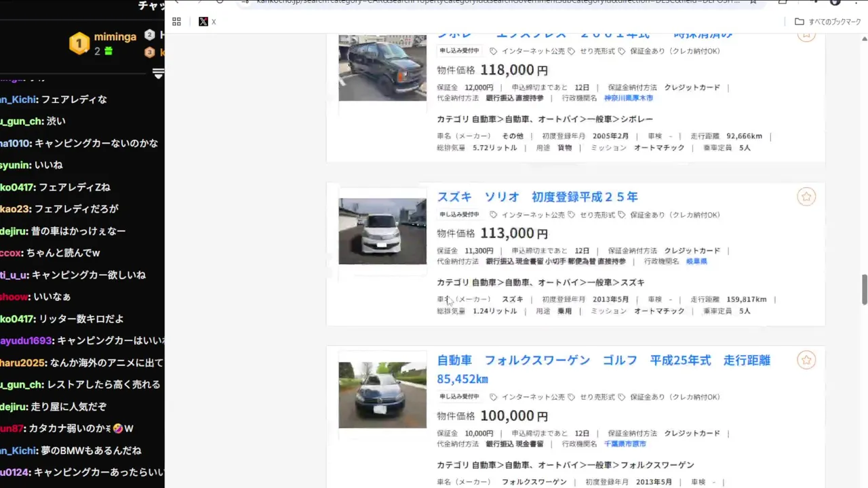The width and height of the screenshot is (868, 488).
Task: Click tag icon before 保証金あり in Solio listing
Action: [622, 215]
